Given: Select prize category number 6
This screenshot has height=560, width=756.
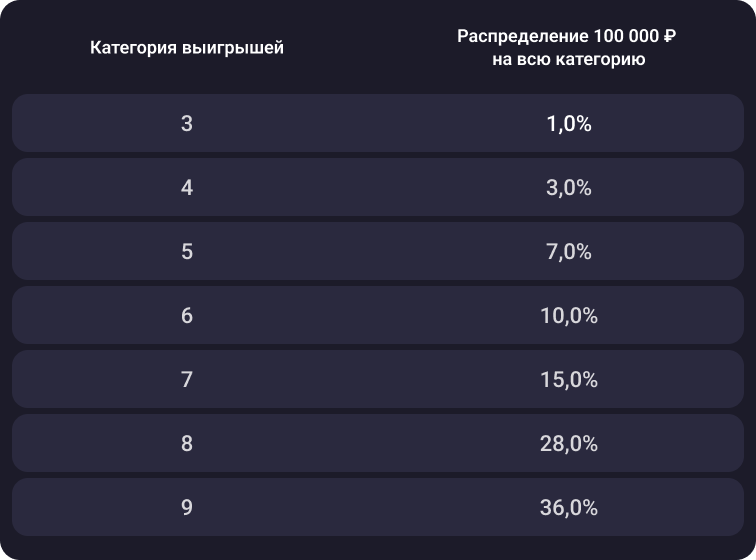Looking at the screenshot, I should 187,316.
